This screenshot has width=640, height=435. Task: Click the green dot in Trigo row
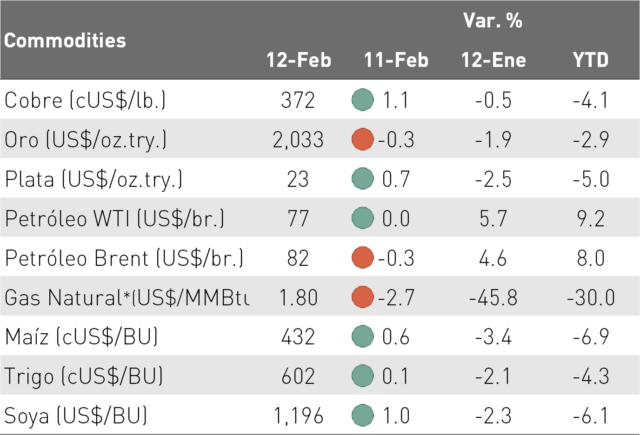(x=362, y=376)
